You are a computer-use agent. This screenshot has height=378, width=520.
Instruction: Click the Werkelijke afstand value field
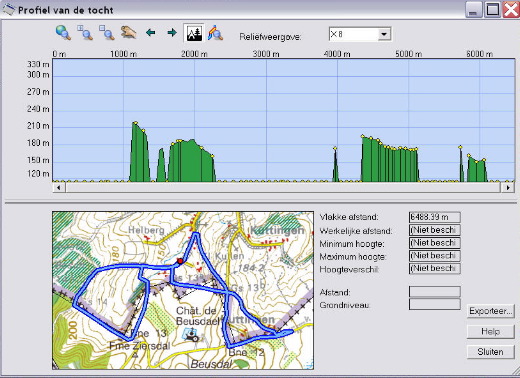[x=435, y=230]
